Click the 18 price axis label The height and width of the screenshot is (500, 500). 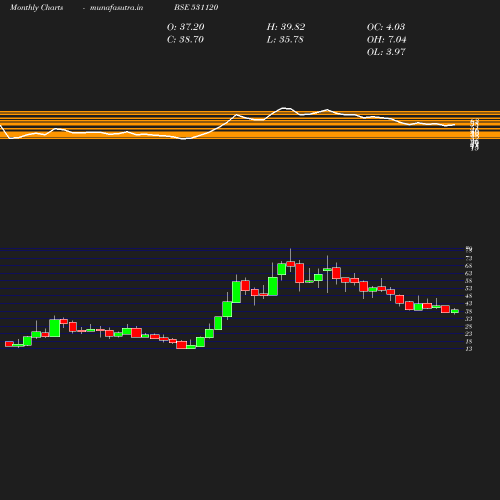point(469,341)
